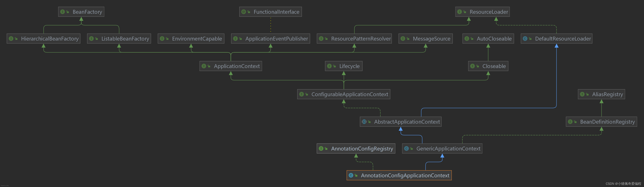
Task: Click the AnnotationConfigRegistry interface icon
Action: click(321, 148)
